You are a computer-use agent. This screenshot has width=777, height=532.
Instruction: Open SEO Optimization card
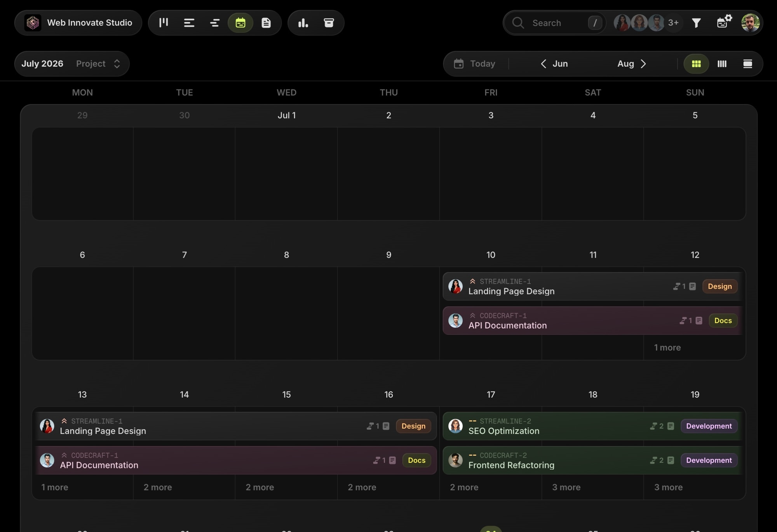point(592,426)
